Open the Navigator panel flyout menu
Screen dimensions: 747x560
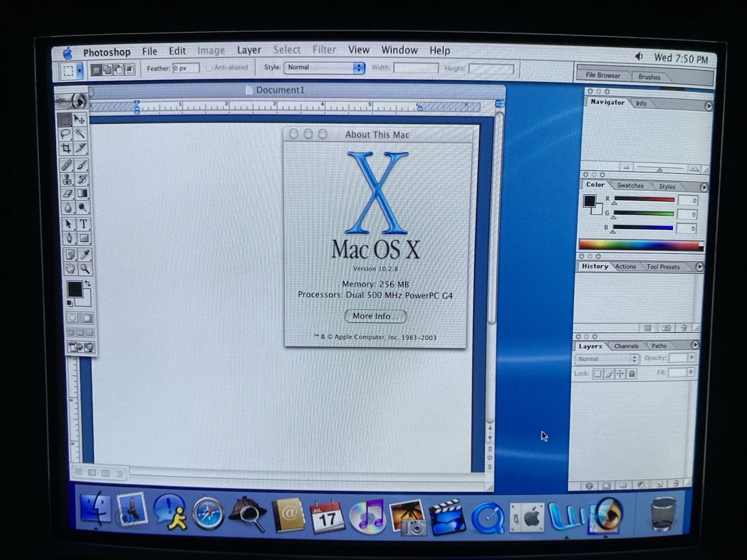[x=708, y=106]
